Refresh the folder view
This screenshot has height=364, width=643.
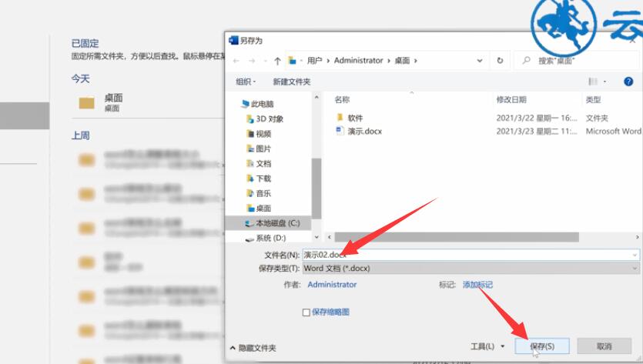500,61
